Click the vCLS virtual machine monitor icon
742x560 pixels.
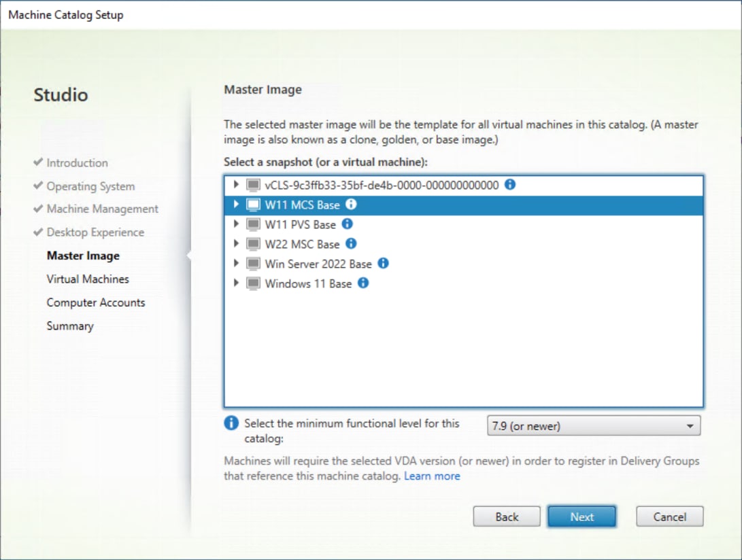pyautogui.click(x=253, y=185)
